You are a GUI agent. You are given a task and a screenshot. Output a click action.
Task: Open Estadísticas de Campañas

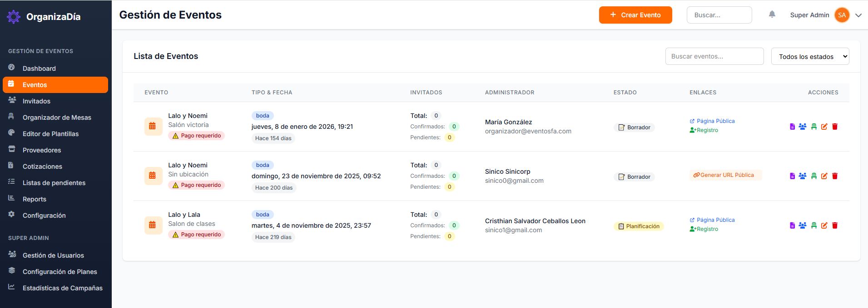point(55,288)
